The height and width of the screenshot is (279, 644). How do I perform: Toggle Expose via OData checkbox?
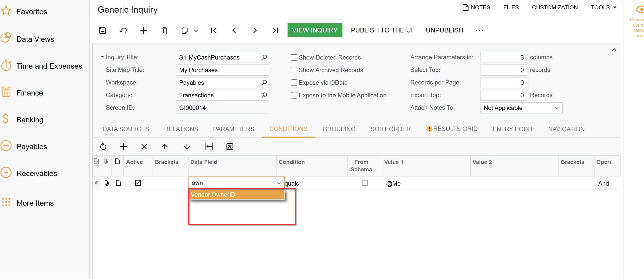294,83
